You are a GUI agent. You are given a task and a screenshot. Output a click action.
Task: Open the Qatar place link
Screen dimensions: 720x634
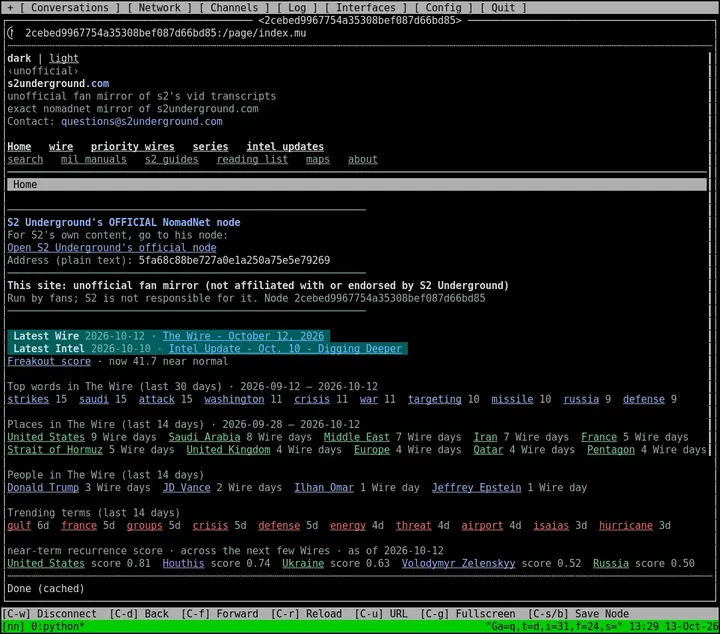[488, 450]
